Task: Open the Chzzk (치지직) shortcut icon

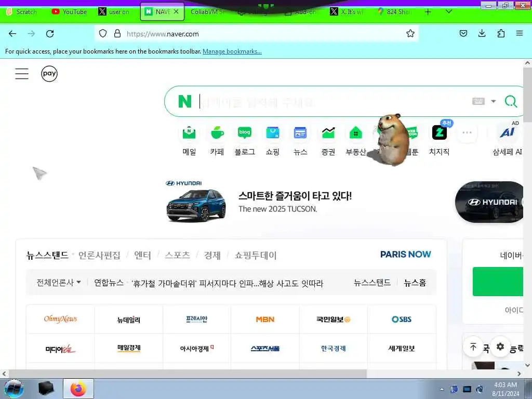Action: coord(440,133)
